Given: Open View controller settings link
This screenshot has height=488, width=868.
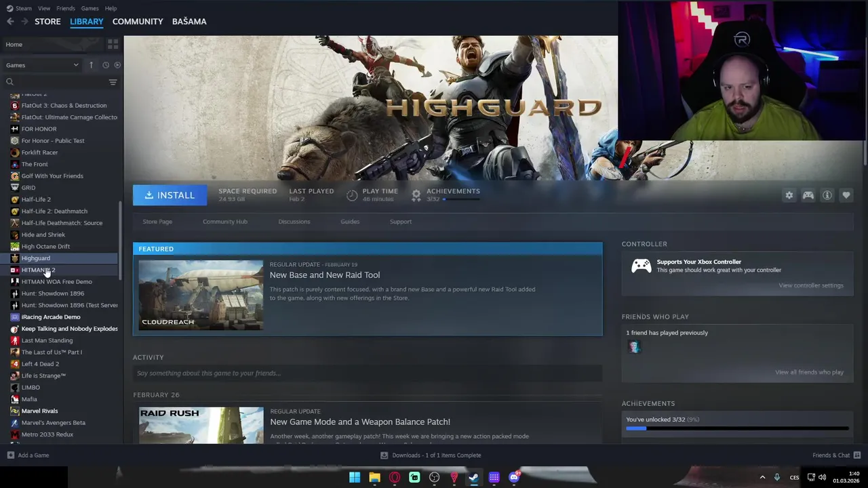Looking at the screenshot, I should pyautogui.click(x=811, y=285).
